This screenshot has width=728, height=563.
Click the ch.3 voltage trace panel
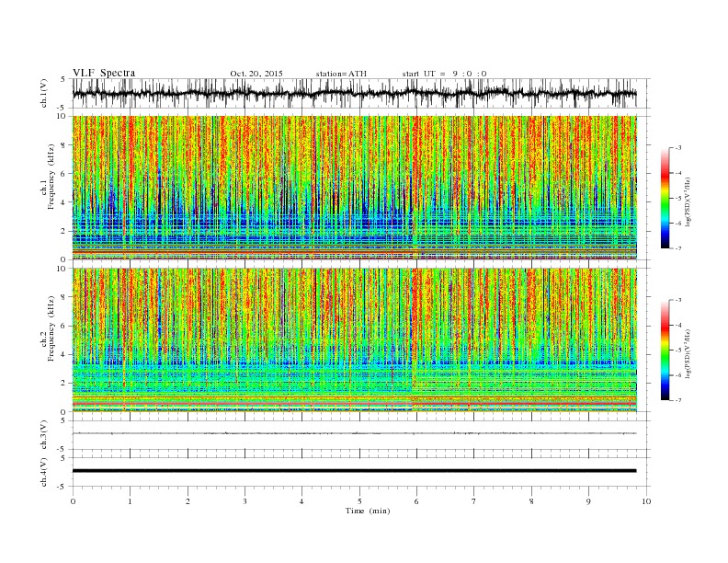click(x=360, y=435)
